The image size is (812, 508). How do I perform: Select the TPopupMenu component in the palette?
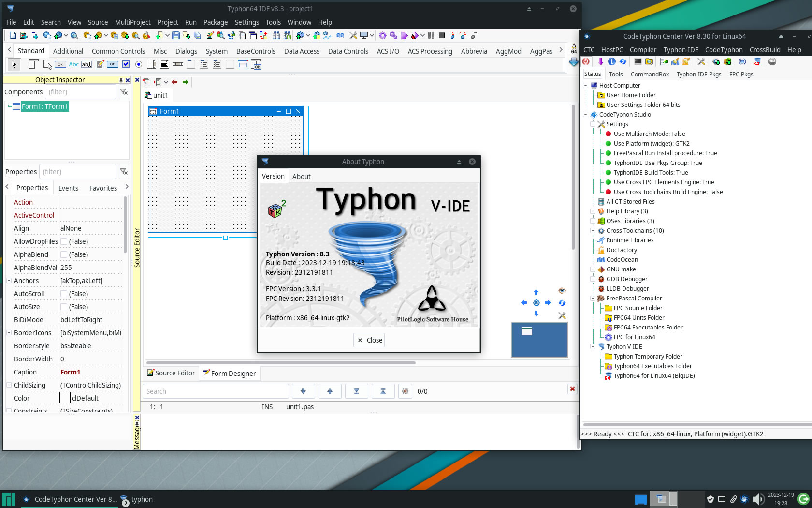[x=47, y=64]
